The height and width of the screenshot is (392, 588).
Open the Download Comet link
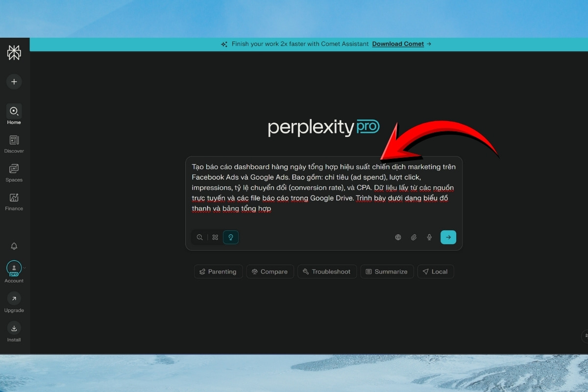tap(398, 44)
